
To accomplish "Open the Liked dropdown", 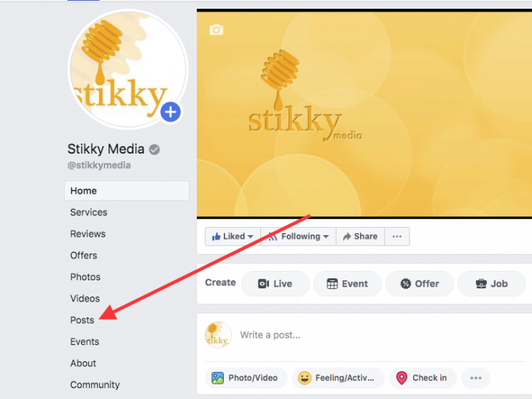I will tap(232, 237).
